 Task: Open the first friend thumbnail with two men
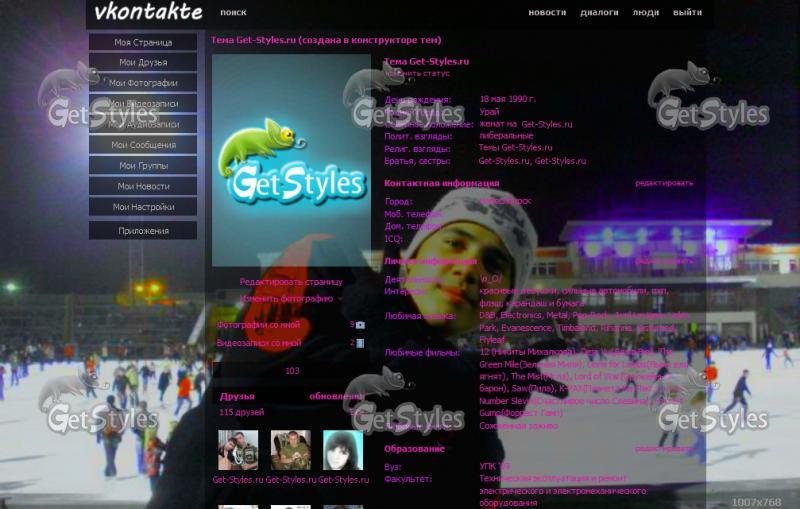click(238, 450)
